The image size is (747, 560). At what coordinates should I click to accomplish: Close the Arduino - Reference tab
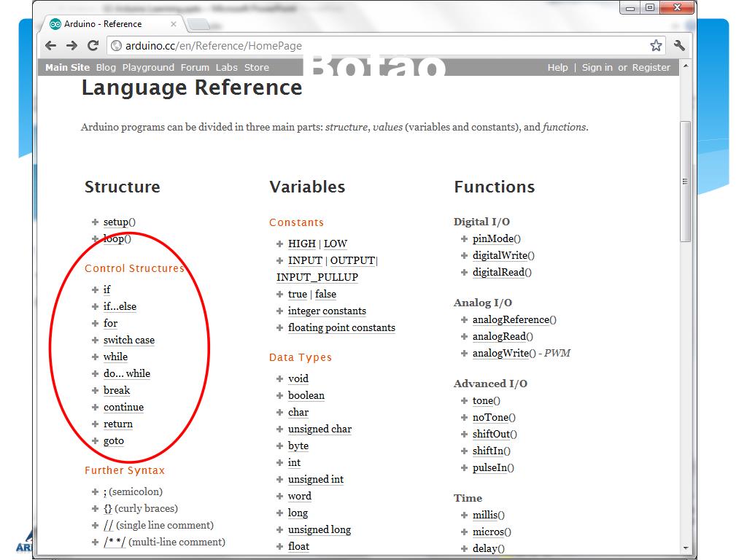click(174, 24)
